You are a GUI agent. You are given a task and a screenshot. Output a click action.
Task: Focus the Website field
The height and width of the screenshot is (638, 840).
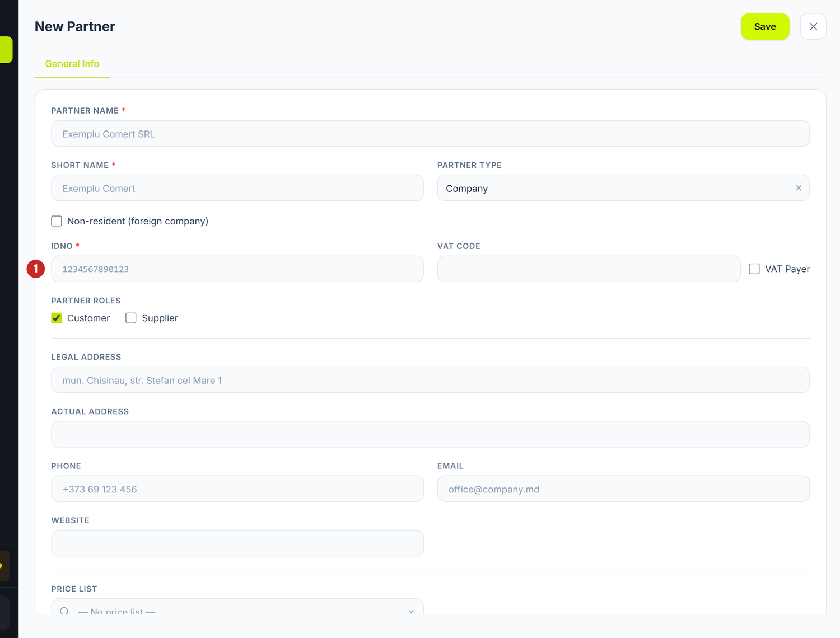click(x=237, y=543)
